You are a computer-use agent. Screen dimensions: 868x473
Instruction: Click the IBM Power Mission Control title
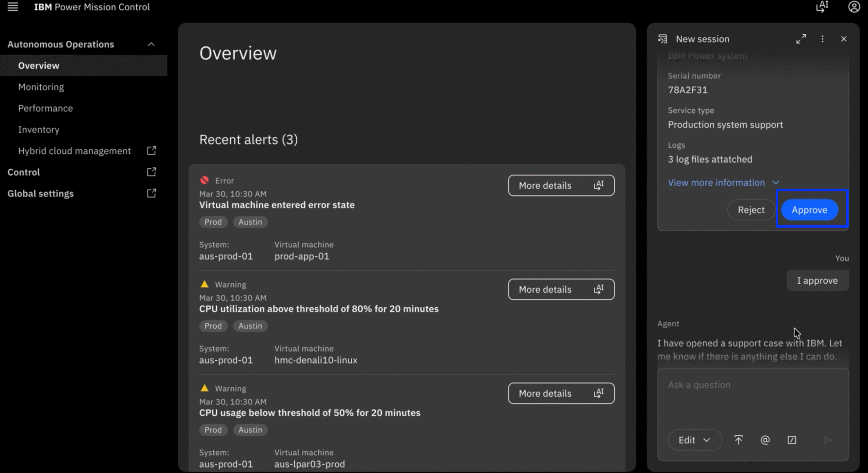click(92, 7)
